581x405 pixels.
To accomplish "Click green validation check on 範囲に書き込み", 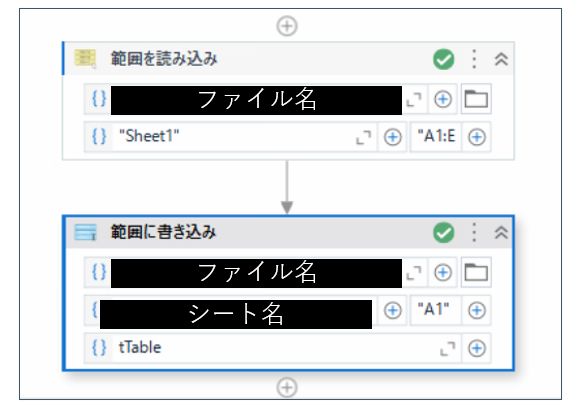I will 444,233.
